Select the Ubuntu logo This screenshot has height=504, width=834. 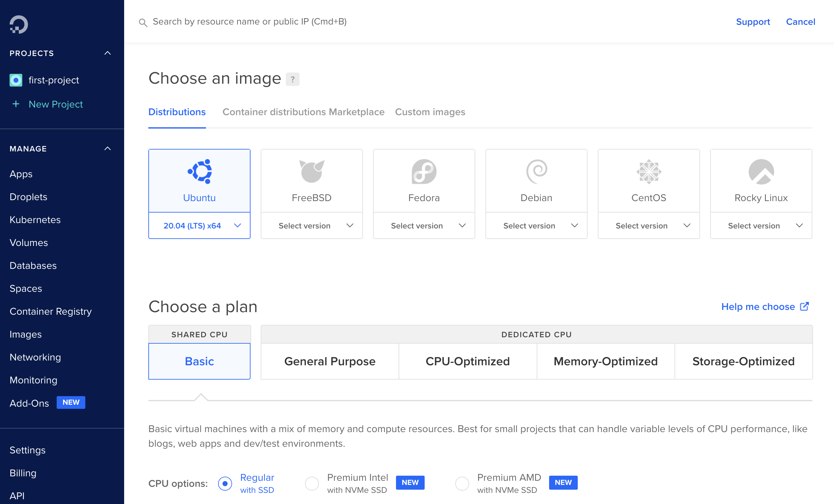pos(200,171)
